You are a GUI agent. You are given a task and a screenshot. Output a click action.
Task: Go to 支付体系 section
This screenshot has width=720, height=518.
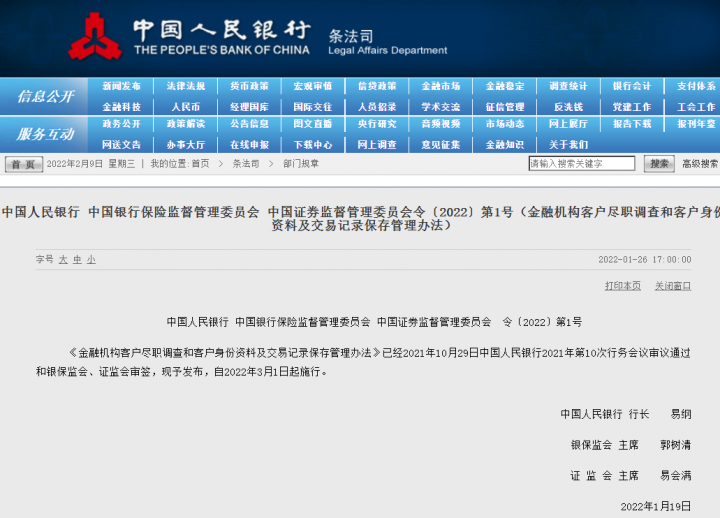point(696,86)
